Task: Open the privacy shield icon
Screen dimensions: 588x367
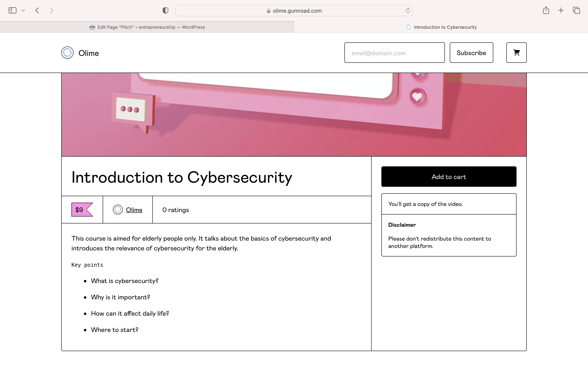Action: [x=165, y=10]
